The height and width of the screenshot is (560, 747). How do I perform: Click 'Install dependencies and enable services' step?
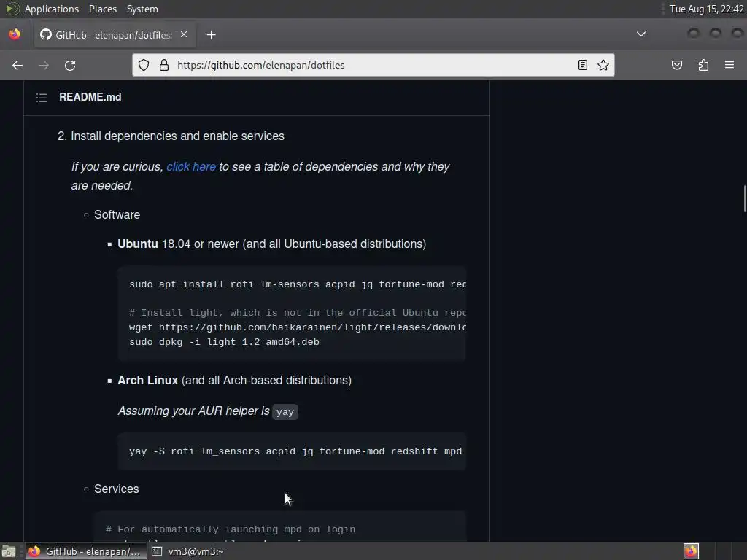(x=177, y=136)
